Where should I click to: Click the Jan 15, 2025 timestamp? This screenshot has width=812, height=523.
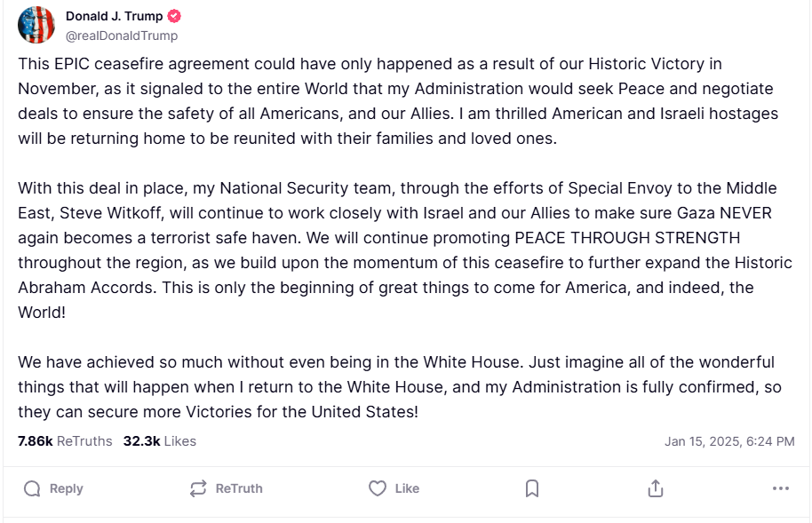728,441
